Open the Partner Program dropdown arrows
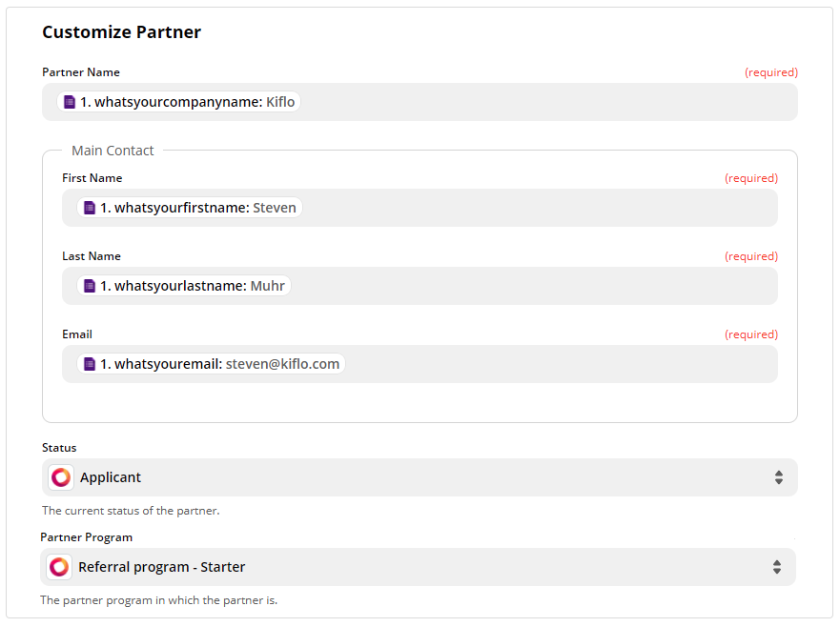The height and width of the screenshot is (627, 840). (777, 567)
